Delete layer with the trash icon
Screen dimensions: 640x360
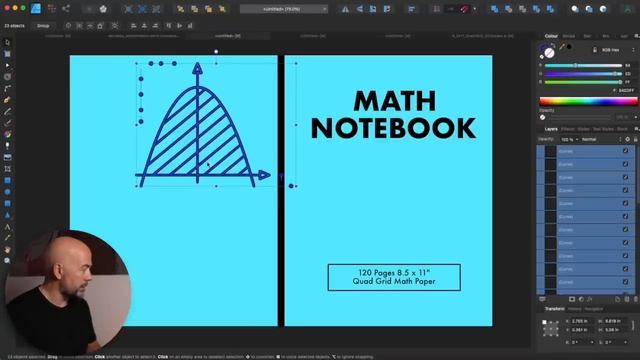tap(636, 299)
